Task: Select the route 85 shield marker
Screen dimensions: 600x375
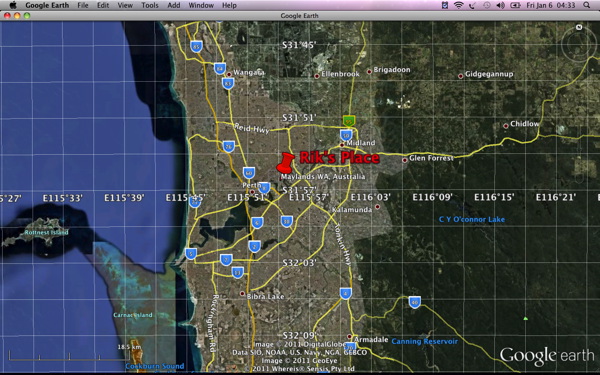Action: pos(196,47)
